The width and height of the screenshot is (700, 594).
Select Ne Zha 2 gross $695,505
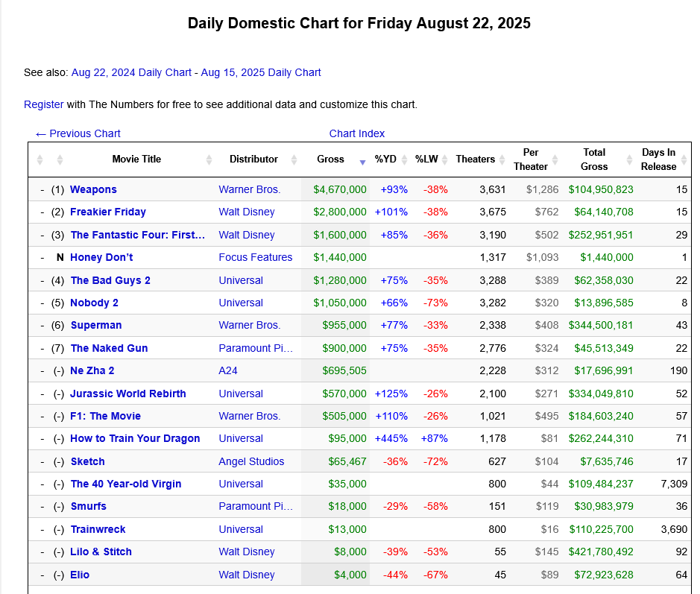click(344, 370)
